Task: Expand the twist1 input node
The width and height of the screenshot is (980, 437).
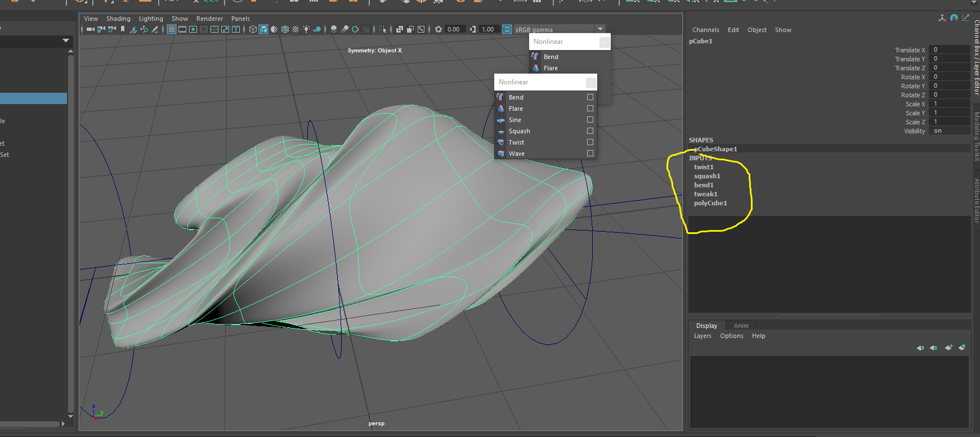Action: pyautogui.click(x=703, y=167)
